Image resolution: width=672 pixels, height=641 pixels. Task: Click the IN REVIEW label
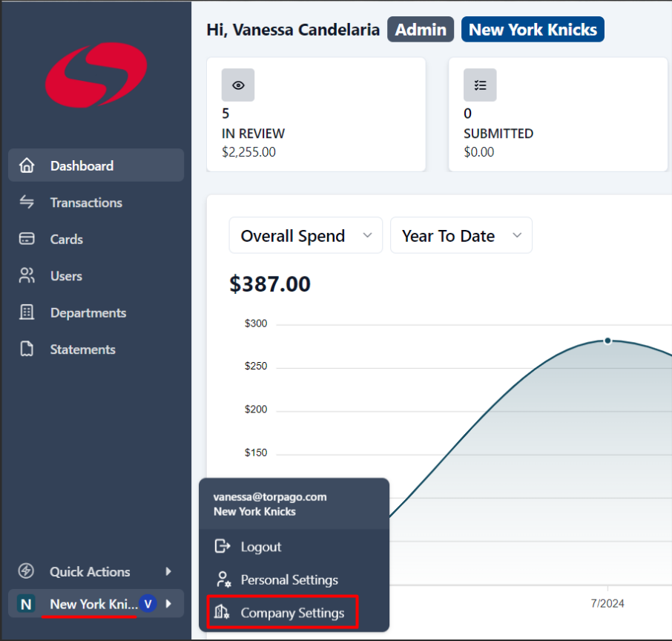[253, 134]
